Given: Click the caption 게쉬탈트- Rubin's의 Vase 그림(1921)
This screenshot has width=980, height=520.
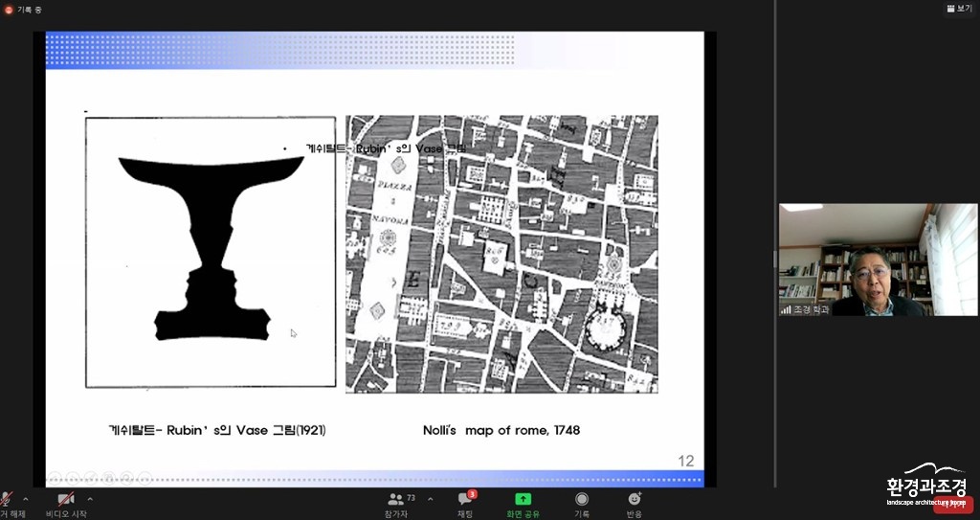Looking at the screenshot, I should 217,431.
